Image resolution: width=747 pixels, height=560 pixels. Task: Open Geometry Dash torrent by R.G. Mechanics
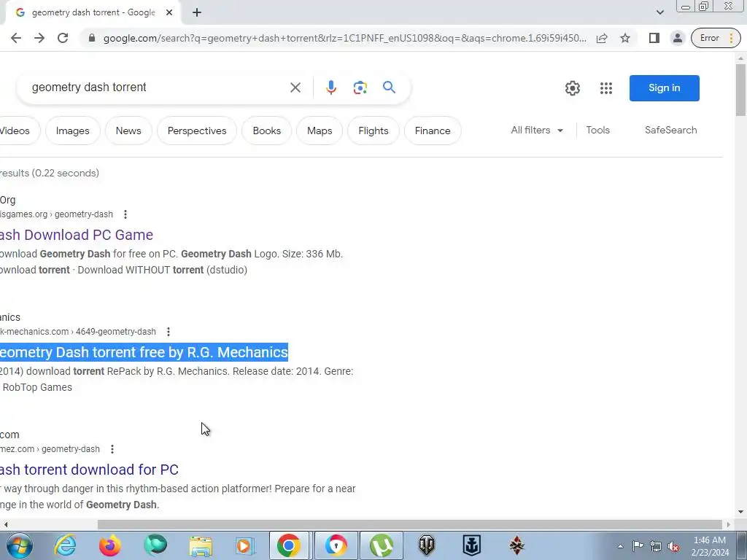[144, 352]
